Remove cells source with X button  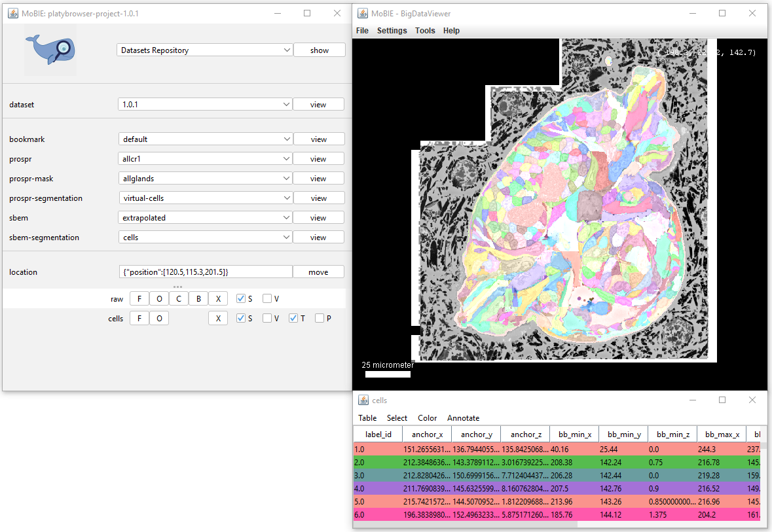click(218, 319)
